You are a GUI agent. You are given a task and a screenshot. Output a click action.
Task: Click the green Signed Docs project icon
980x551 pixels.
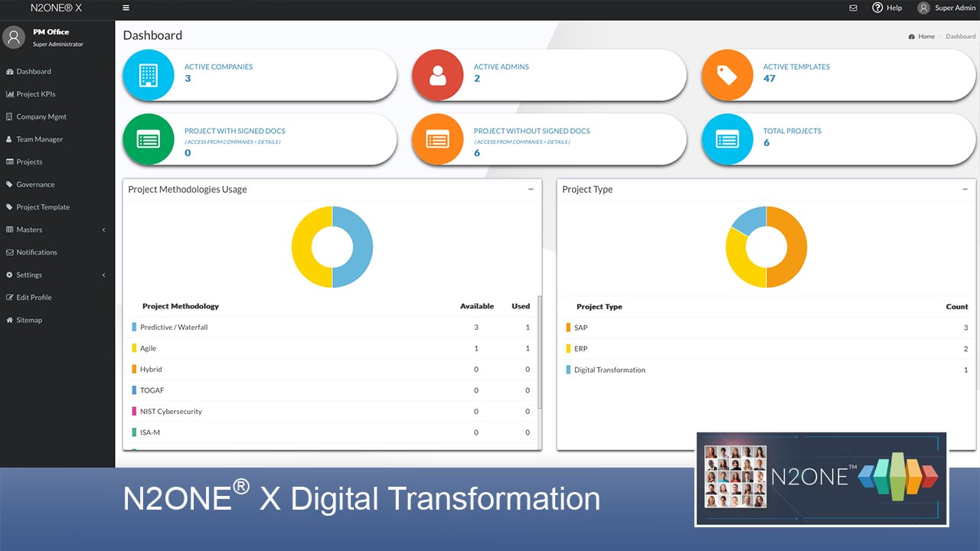tap(149, 139)
